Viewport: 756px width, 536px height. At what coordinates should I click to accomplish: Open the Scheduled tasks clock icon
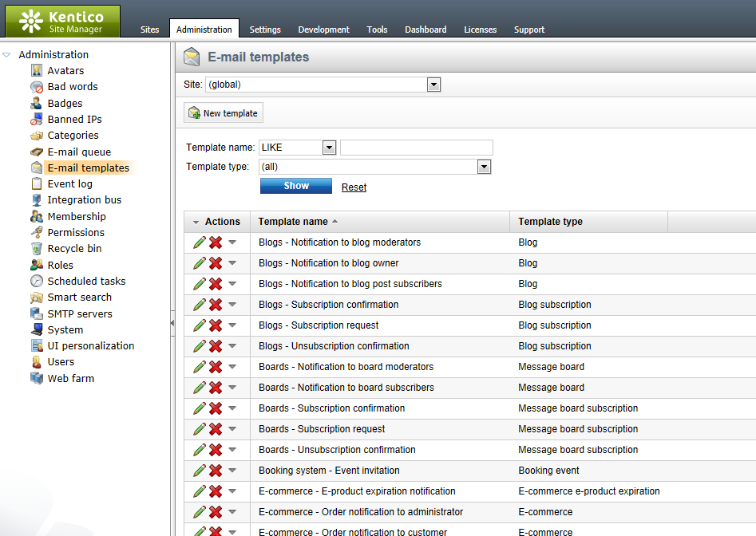pyautogui.click(x=37, y=281)
